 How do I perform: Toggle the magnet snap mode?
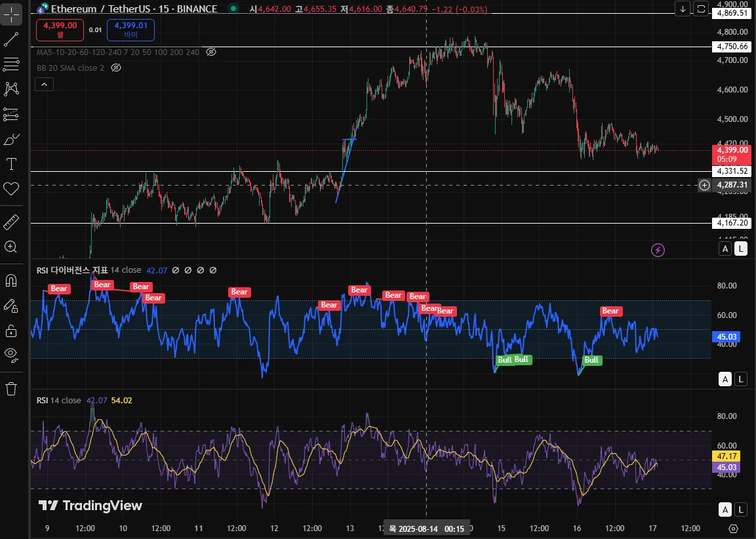coord(11,281)
